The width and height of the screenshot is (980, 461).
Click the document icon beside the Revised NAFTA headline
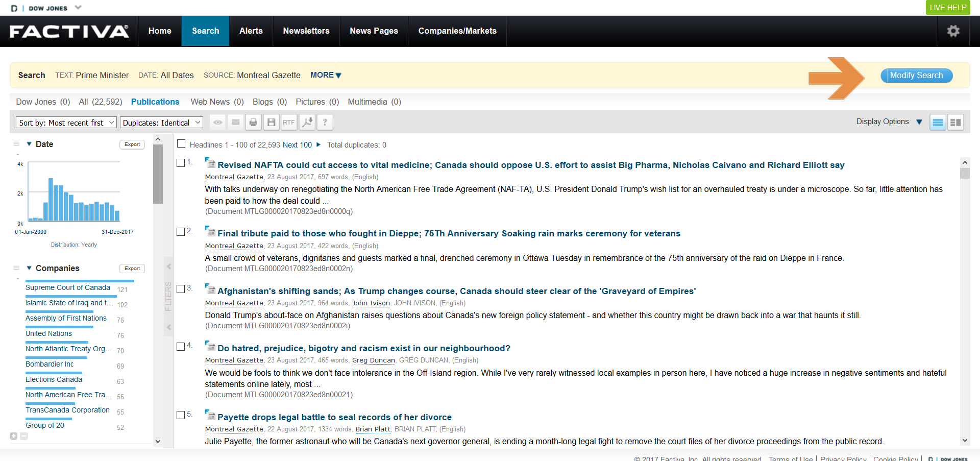pyautogui.click(x=210, y=163)
